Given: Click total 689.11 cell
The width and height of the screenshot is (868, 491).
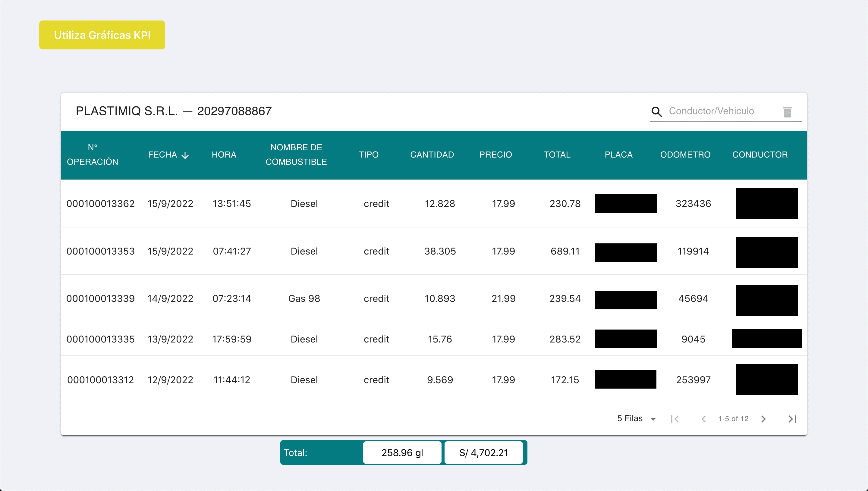Looking at the screenshot, I should click(x=565, y=251).
